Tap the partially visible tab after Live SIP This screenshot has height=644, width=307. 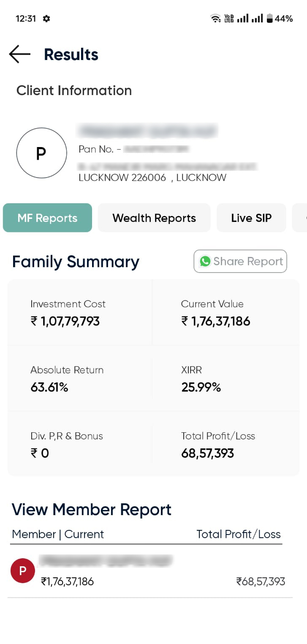click(x=301, y=218)
